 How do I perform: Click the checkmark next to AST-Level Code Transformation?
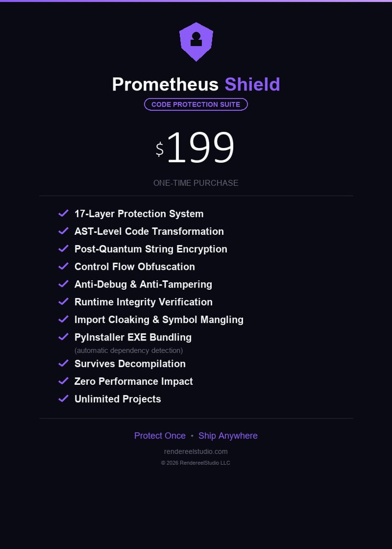(64, 231)
